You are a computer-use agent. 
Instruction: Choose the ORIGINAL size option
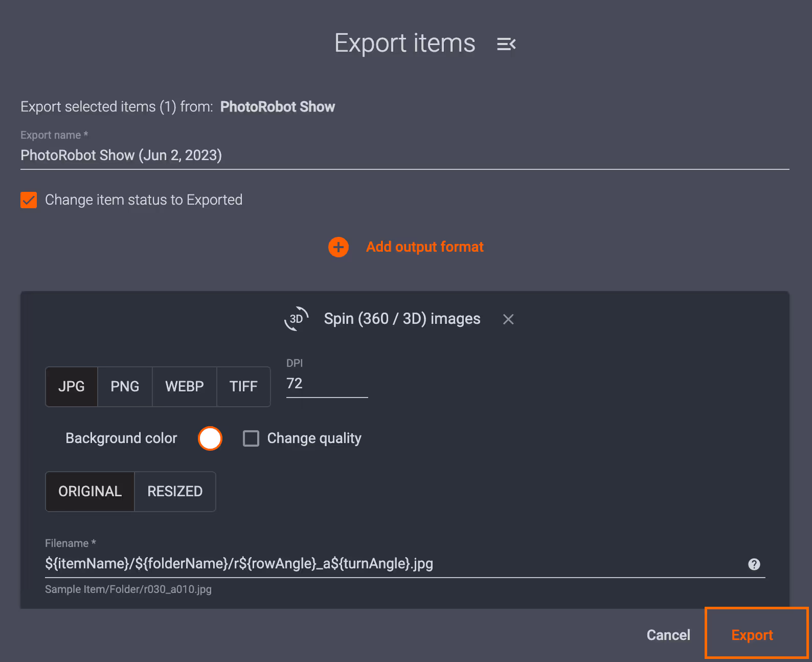point(90,492)
